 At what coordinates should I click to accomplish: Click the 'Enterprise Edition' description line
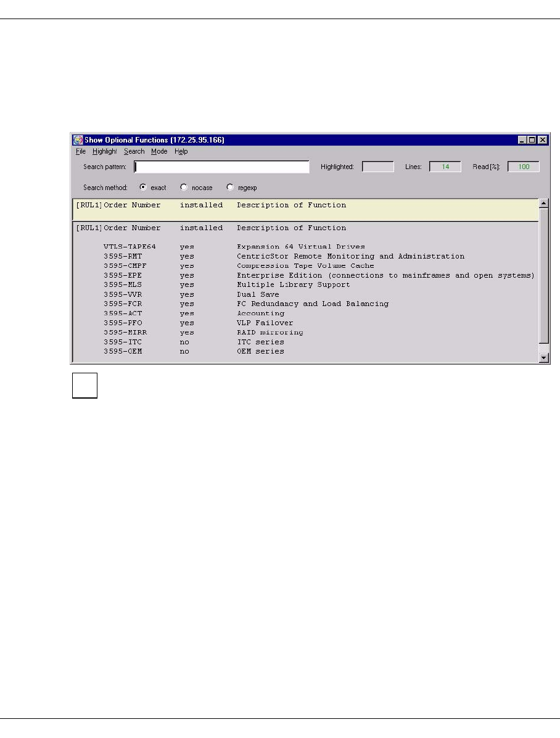(x=386, y=275)
